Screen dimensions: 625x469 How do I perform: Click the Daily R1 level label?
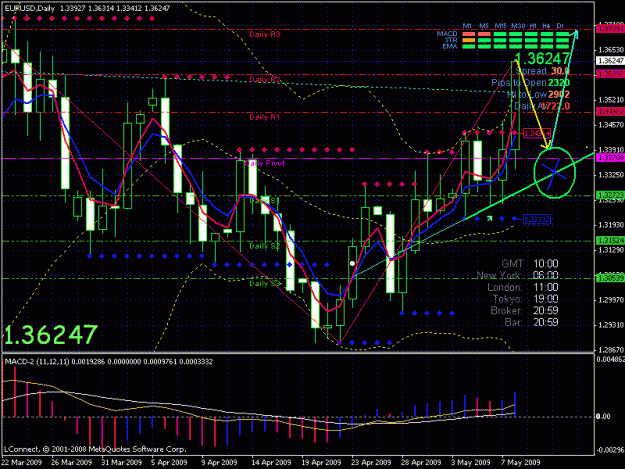[x=265, y=117]
